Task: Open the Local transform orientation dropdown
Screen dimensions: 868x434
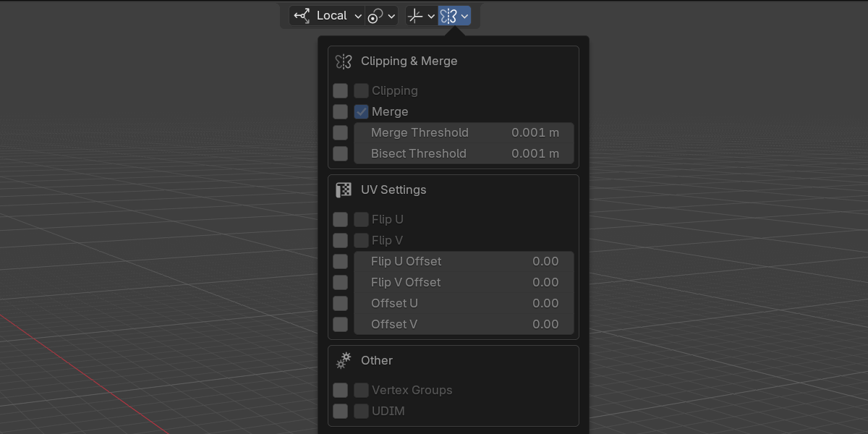Action: 327,15
